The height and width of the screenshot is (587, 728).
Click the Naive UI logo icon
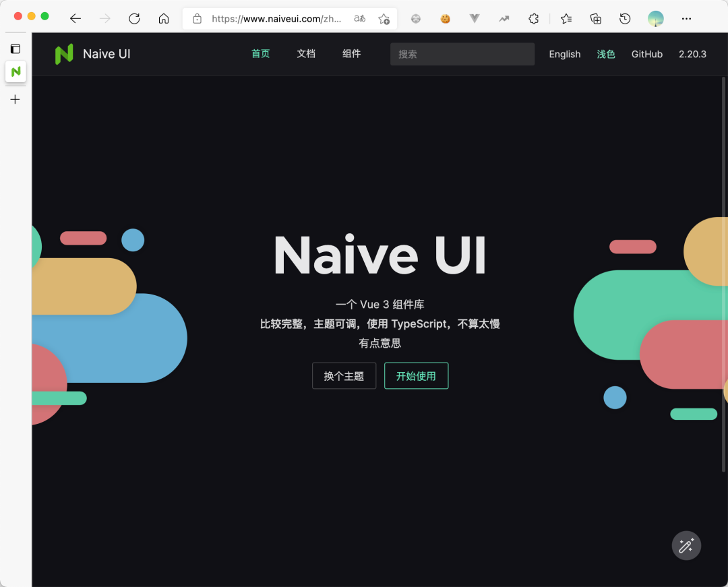(x=64, y=54)
